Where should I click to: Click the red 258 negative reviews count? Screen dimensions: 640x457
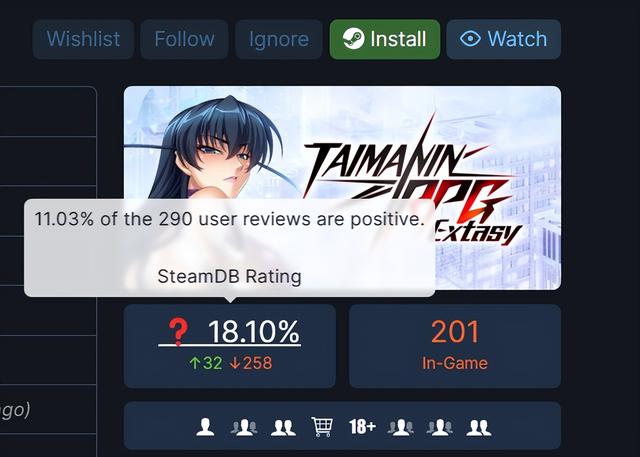[251, 363]
